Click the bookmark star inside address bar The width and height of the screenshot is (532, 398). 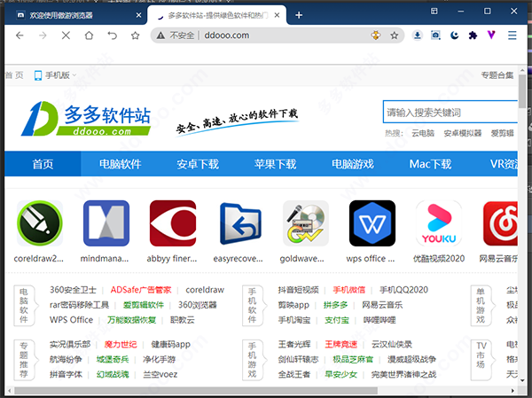[x=394, y=35]
